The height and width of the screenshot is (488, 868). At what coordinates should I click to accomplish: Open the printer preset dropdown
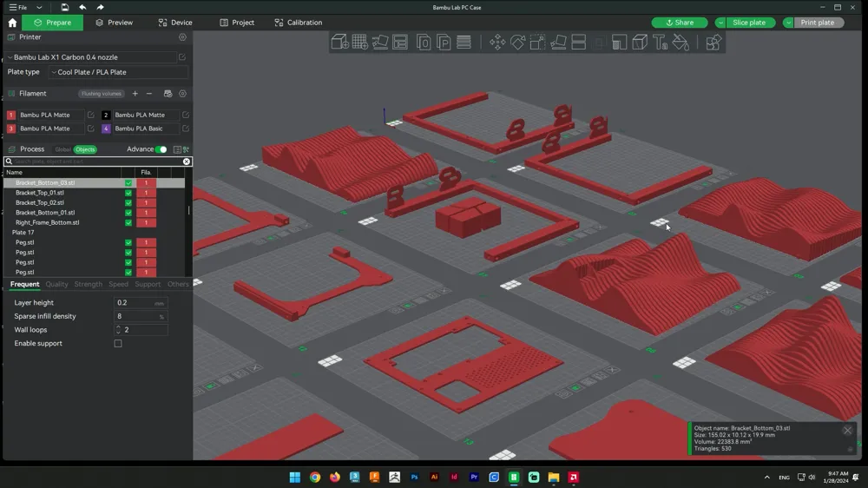pos(92,57)
